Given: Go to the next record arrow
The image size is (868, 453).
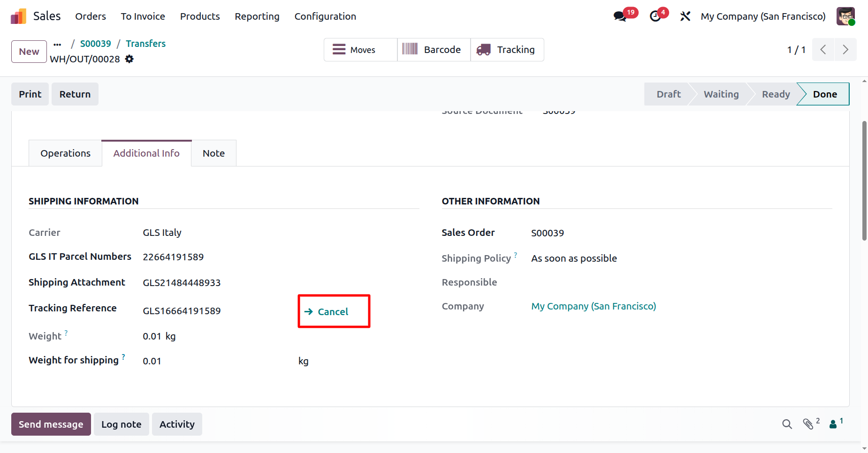Looking at the screenshot, I should tap(845, 50).
